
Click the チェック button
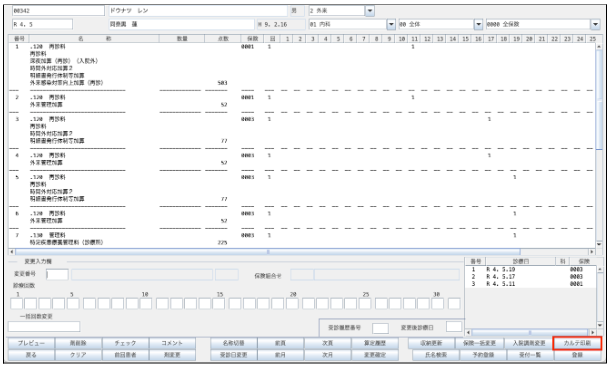pos(125,343)
